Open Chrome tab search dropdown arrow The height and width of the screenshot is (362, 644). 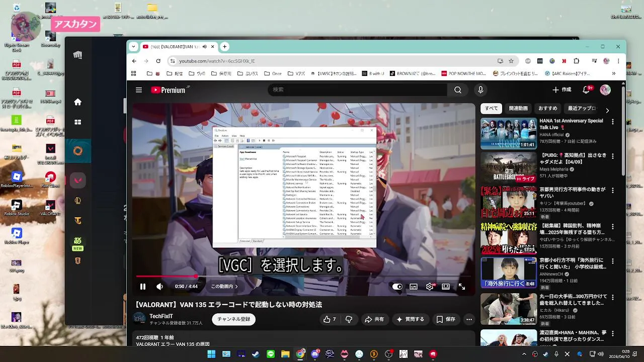[x=133, y=47]
